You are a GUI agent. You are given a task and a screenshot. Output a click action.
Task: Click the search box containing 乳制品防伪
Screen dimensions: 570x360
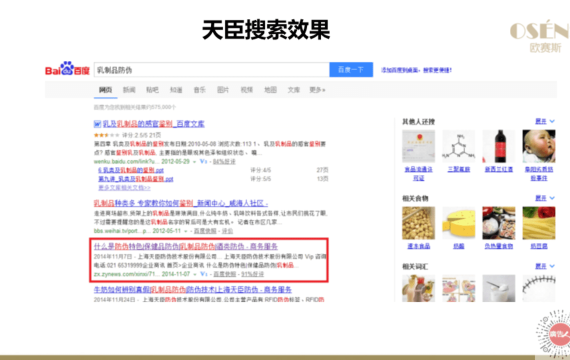click(212, 70)
